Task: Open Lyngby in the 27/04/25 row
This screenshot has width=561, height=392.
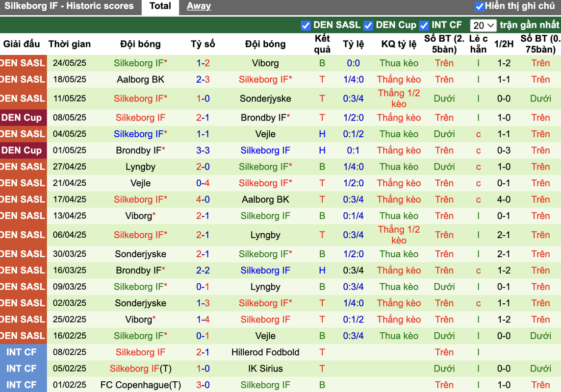Action: point(141,167)
